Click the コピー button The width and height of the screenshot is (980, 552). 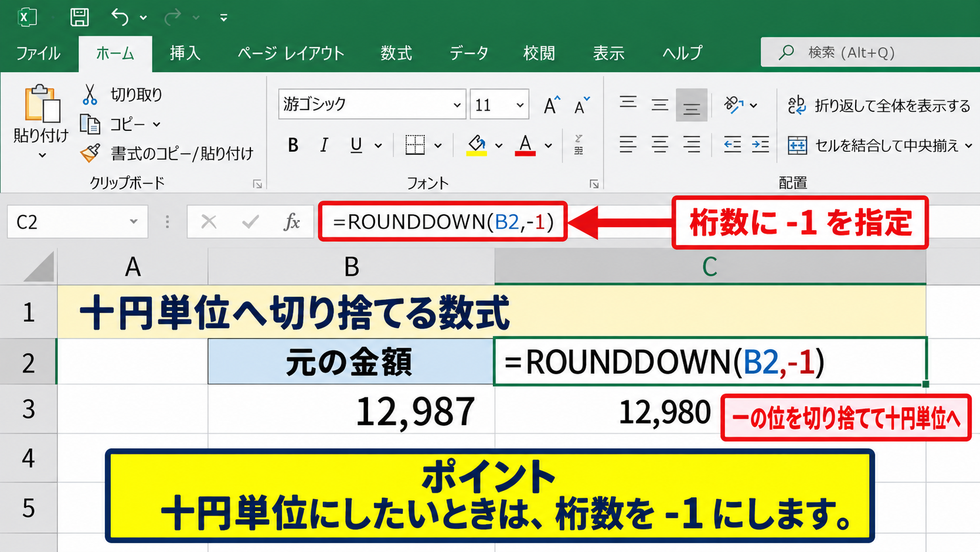click(113, 124)
